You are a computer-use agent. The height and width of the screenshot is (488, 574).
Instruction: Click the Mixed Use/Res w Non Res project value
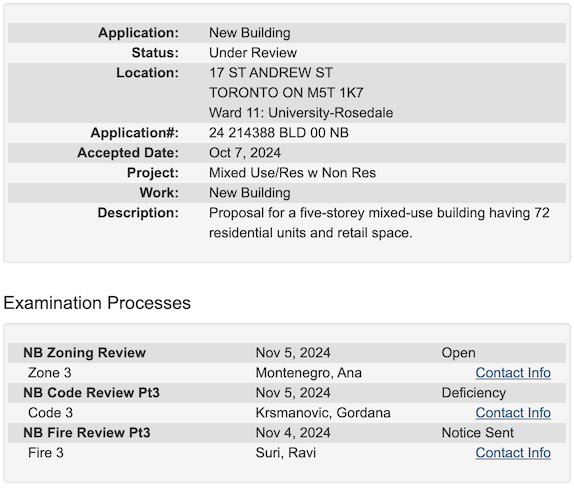292,172
